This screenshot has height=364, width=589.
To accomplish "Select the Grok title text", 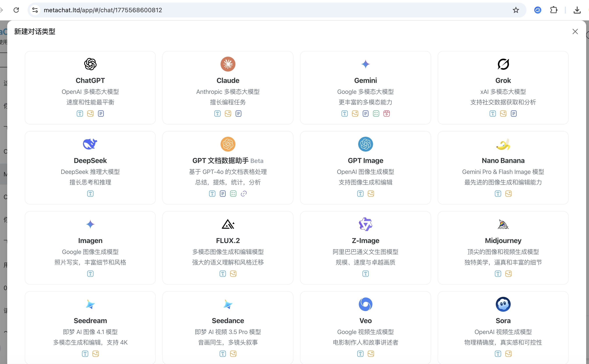I will [x=503, y=80].
